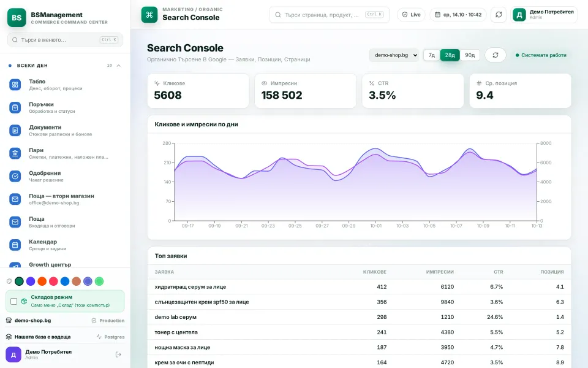Select the 90д period tab
Image resolution: width=588 pixels, height=368 pixels.
pyautogui.click(x=470, y=55)
